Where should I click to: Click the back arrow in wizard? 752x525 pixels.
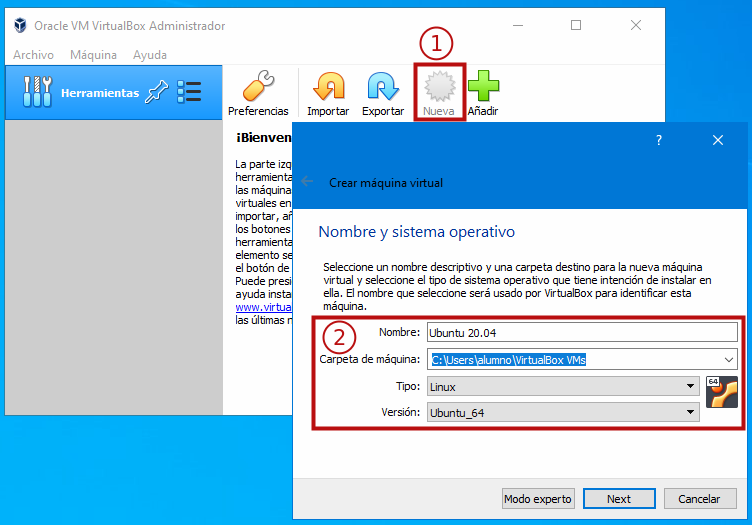[x=307, y=182]
